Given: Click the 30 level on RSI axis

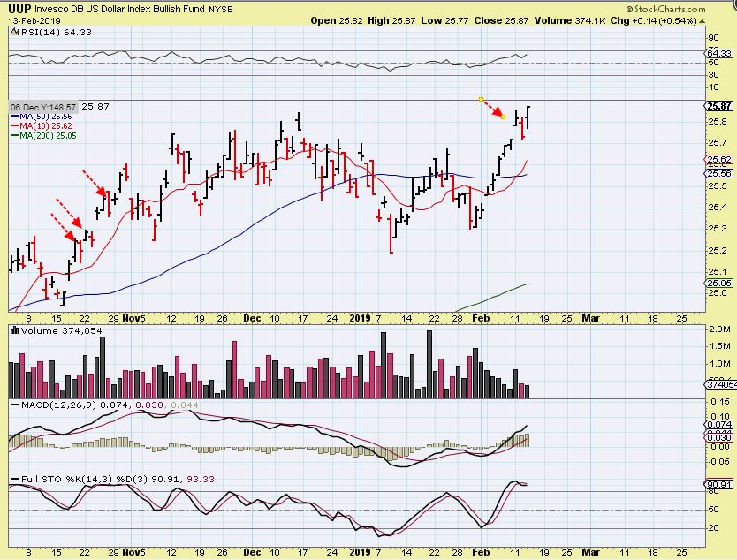Looking at the screenshot, I should [713, 75].
